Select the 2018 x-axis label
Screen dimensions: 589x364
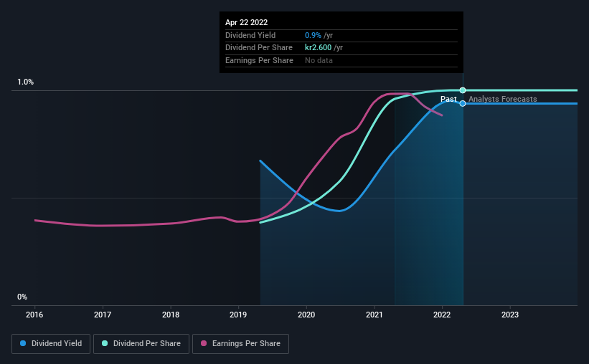pos(171,315)
